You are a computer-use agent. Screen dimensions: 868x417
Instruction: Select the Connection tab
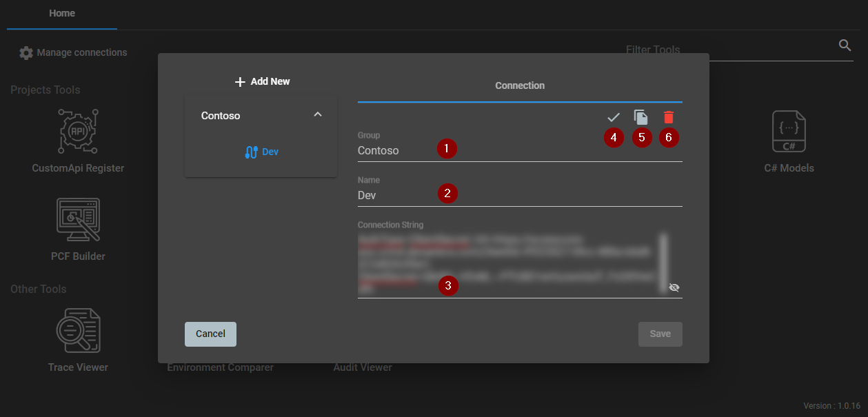(x=520, y=86)
